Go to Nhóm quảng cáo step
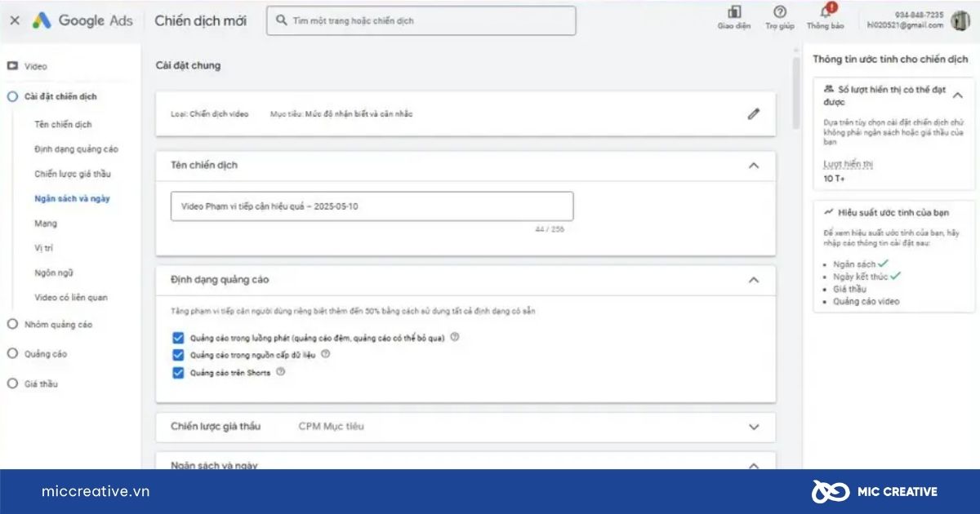This screenshot has height=514, width=980. (x=57, y=325)
